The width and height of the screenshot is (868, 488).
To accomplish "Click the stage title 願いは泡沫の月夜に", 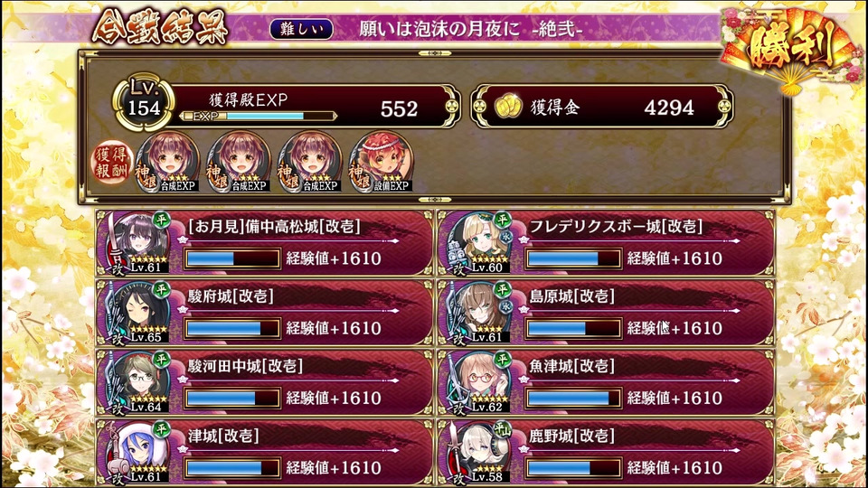I will (x=439, y=29).
